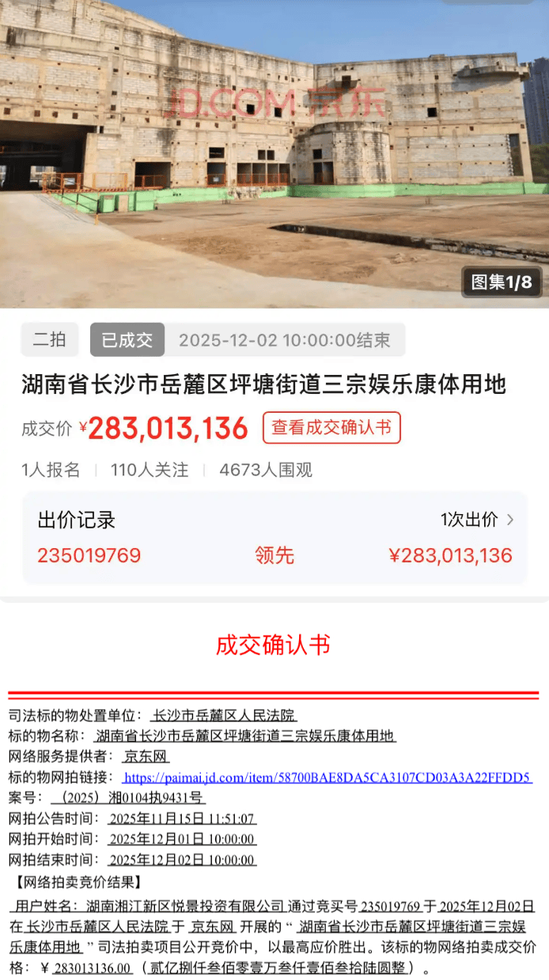
Task: Tap the 4673人围观 viewer count
Action: (x=266, y=470)
